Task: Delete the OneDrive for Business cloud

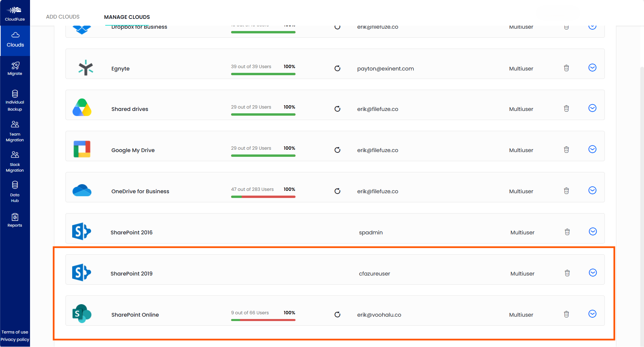Action: coord(566,191)
